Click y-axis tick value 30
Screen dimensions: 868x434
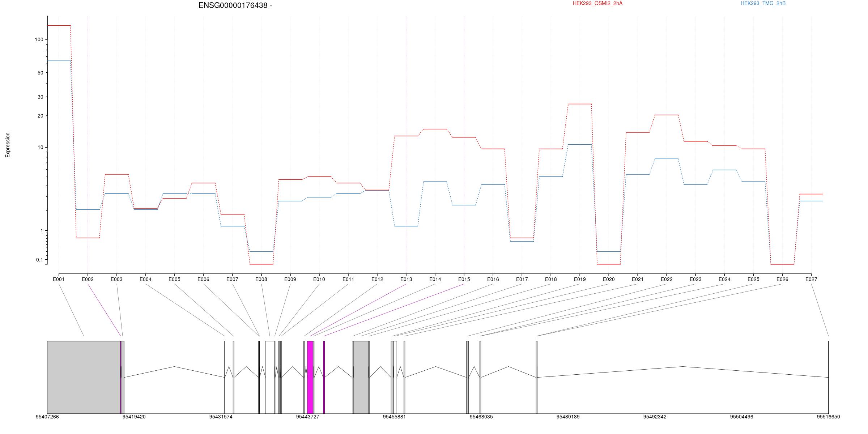click(x=41, y=97)
